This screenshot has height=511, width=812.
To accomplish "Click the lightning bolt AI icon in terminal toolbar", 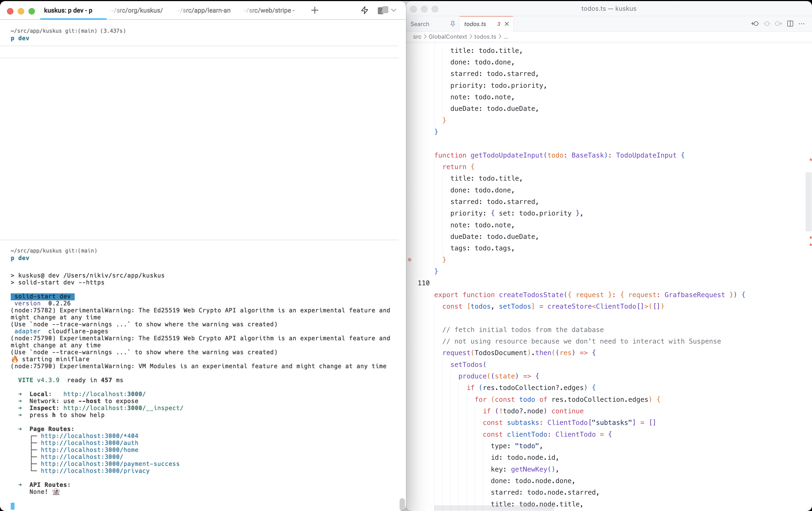I will tap(365, 10).
